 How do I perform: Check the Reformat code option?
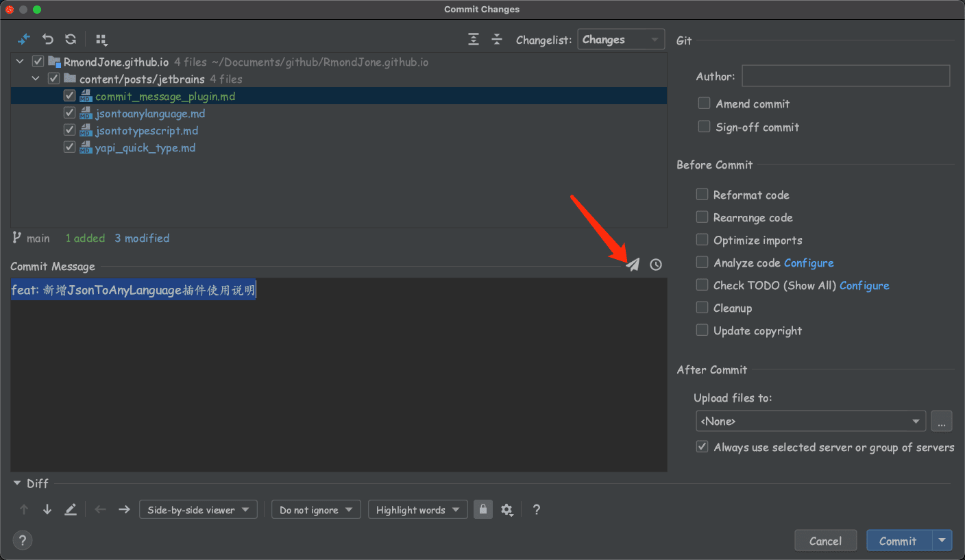pyautogui.click(x=702, y=194)
